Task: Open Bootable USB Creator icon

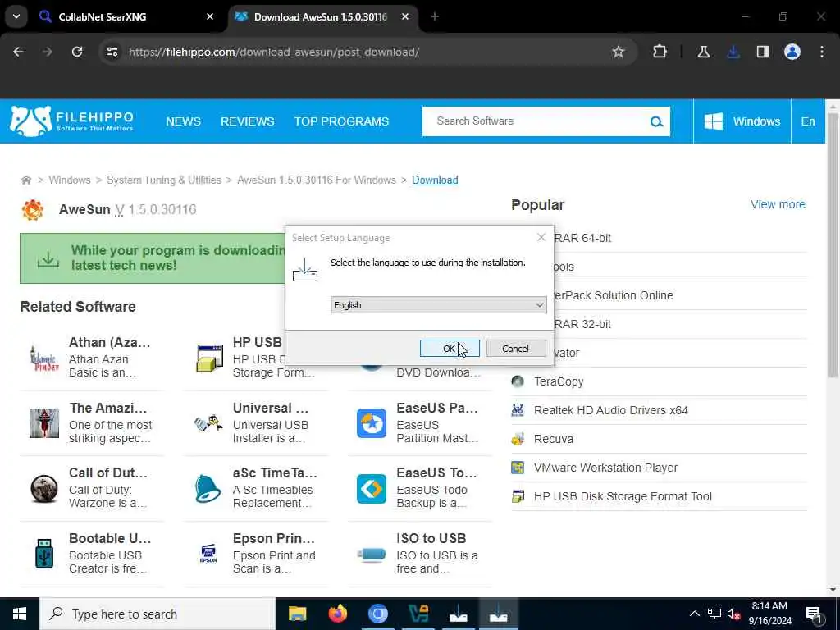Action: pyautogui.click(x=44, y=554)
